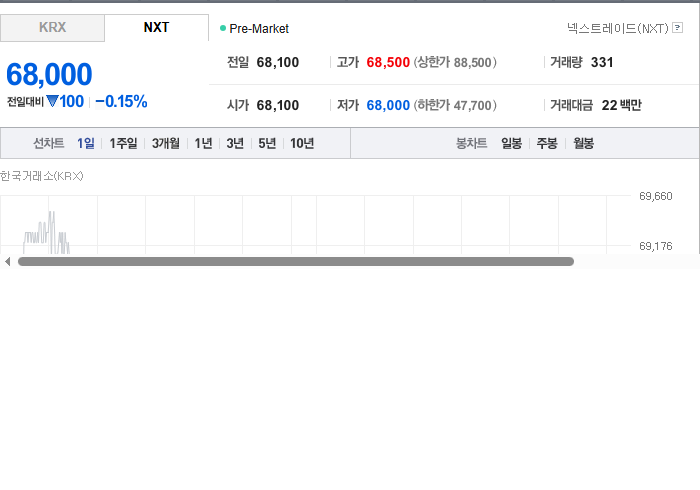Select the 1년 line chart period
The height and width of the screenshot is (490, 700).
203,143
